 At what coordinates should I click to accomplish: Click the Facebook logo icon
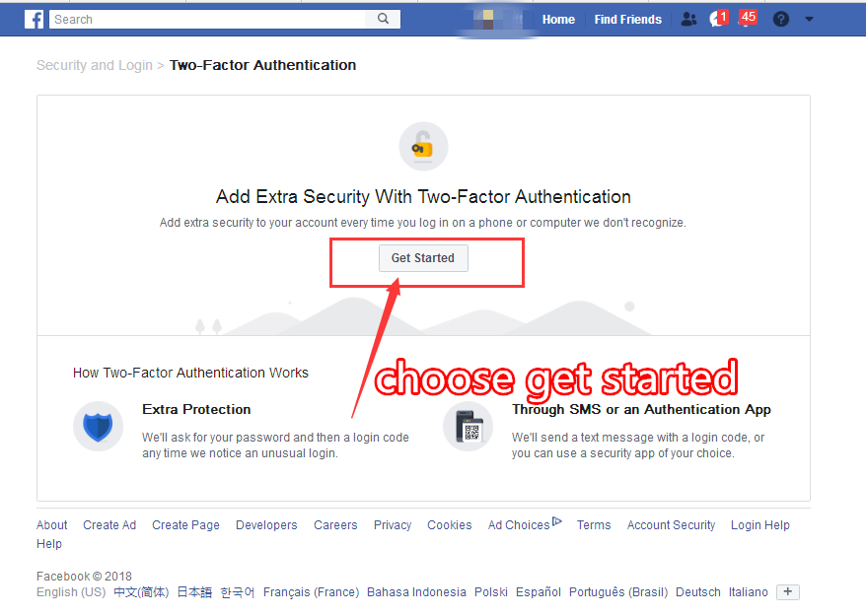(34, 20)
